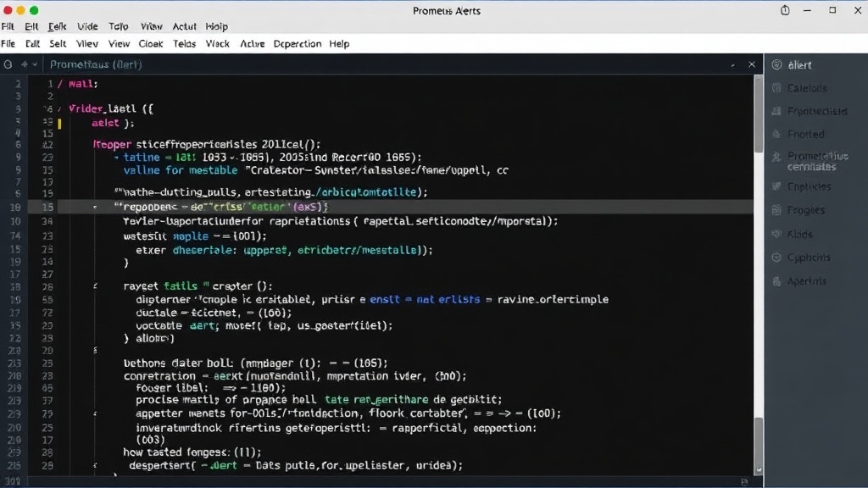This screenshot has height=488, width=868.
Task: Click the Prometus Aerts window title
Action: pyautogui.click(x=447, y=10)
